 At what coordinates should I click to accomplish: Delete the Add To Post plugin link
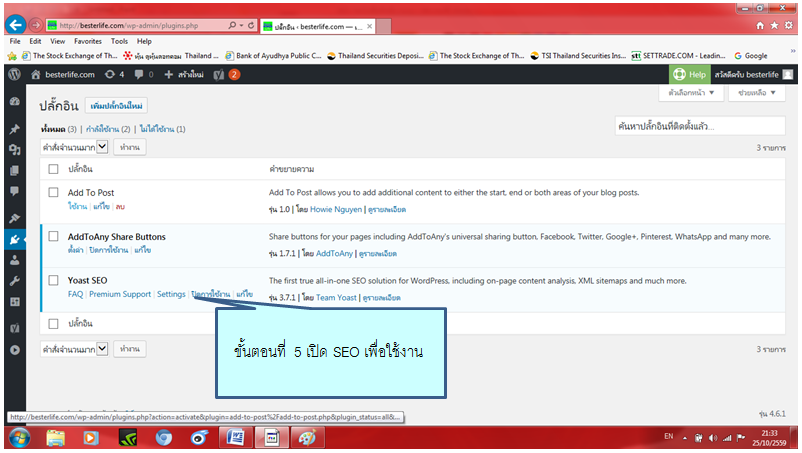120,206
